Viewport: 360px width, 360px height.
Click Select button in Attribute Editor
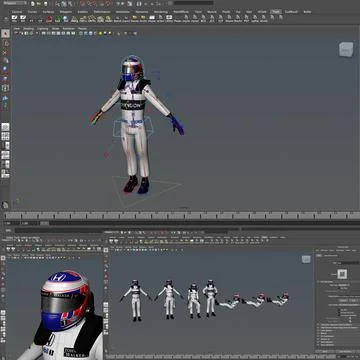pyautogui.click(x=324, y=351)
